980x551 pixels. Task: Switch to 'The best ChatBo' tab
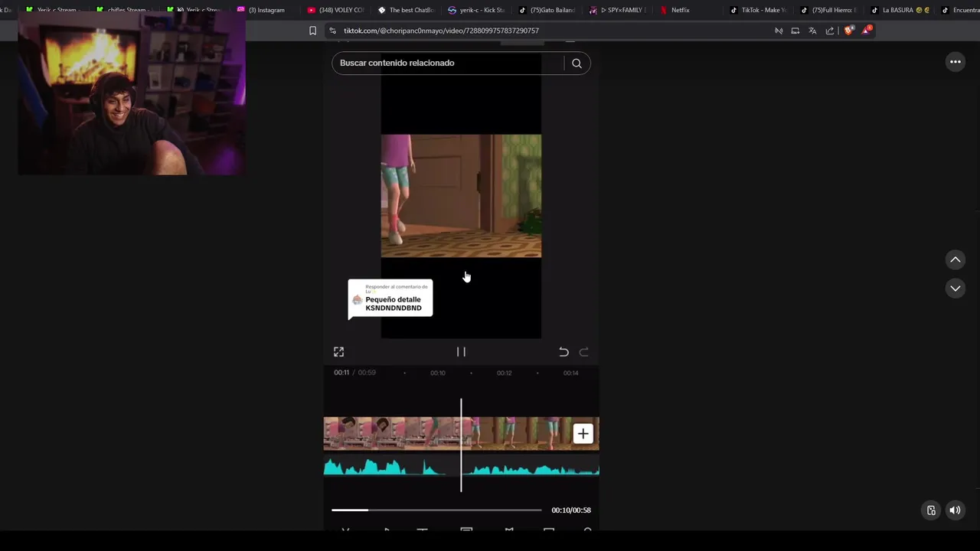406,10
